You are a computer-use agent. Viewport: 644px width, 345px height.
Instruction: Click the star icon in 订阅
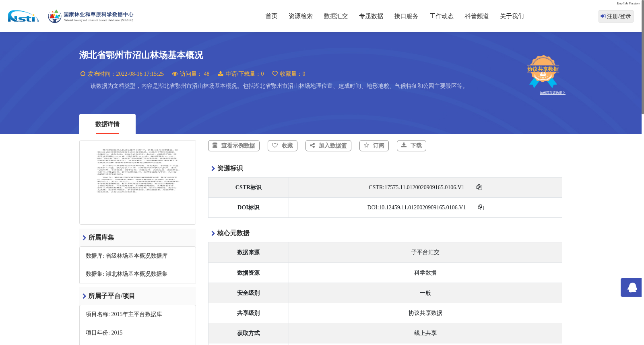pyautogui.click(x=366, y=145)
